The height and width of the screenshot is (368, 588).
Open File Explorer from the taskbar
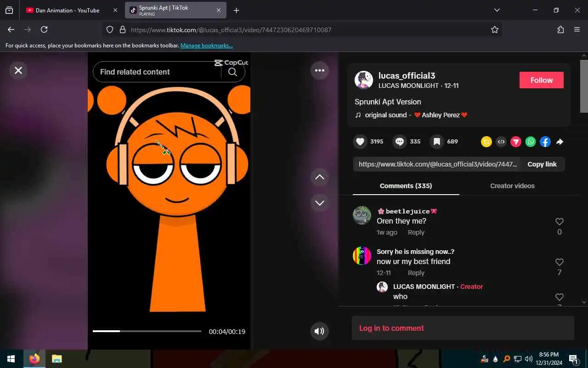click(x=57, y=359)
